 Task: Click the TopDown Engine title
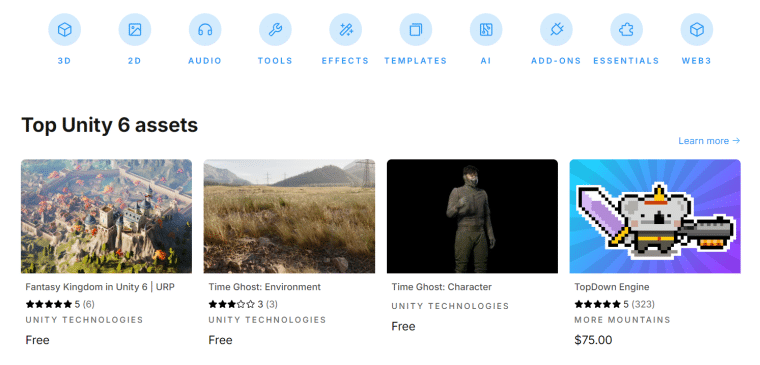pyautogui.click(x=612, y=287)
